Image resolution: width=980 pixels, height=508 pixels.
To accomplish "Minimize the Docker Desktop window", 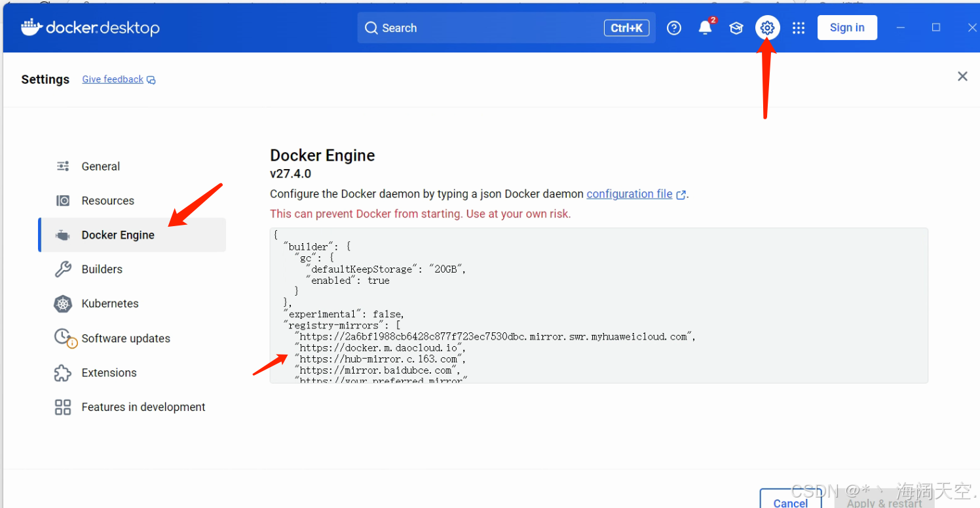I will [901, 28].
